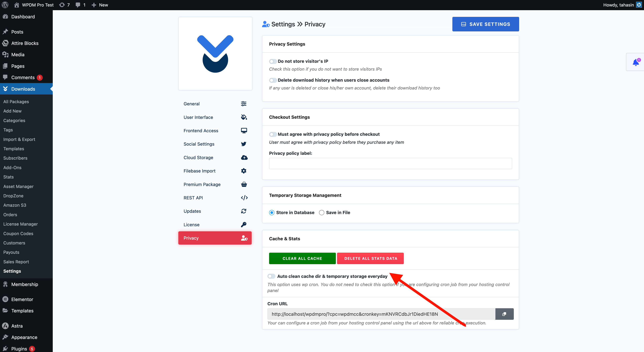Screen dimensions: 644x352
Task: Click the notification bell icon
Action: (636, 62)
